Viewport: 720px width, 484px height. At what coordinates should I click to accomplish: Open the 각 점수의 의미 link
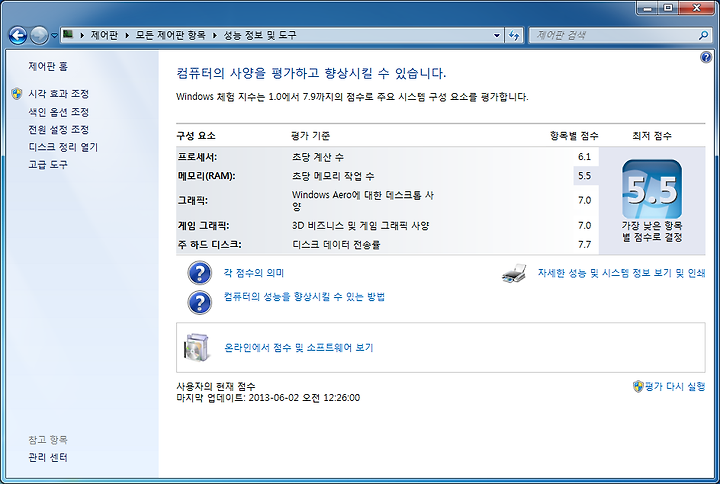coord(253,273)
